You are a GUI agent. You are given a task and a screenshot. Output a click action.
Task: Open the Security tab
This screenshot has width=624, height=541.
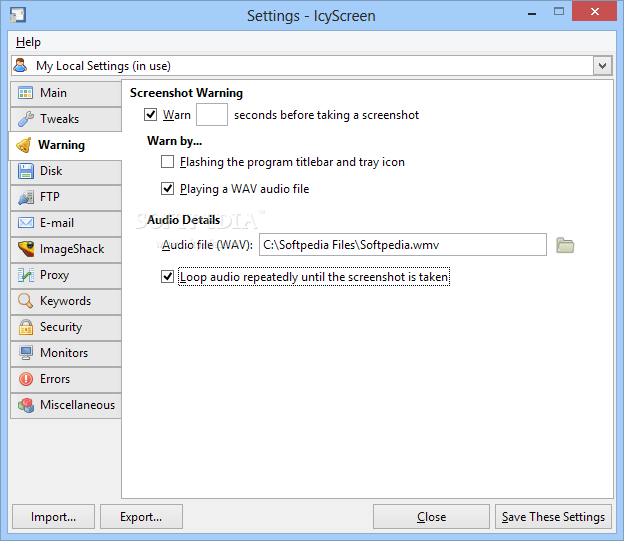click(x=66, y=327)
